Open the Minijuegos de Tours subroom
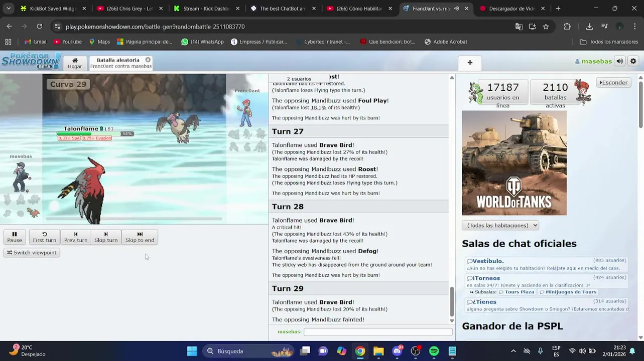The height and width of the screenshot is (361, 644). (x=568, y=292)
